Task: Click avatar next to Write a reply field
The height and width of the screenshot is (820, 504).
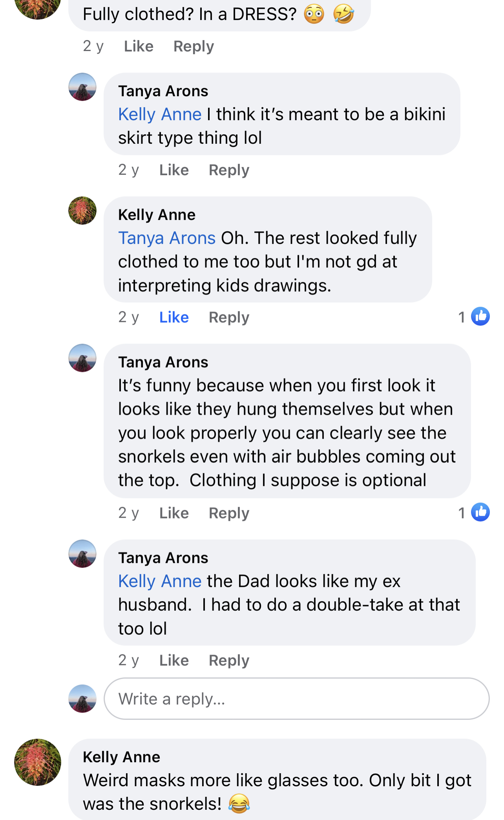Action: pos(82,699)
